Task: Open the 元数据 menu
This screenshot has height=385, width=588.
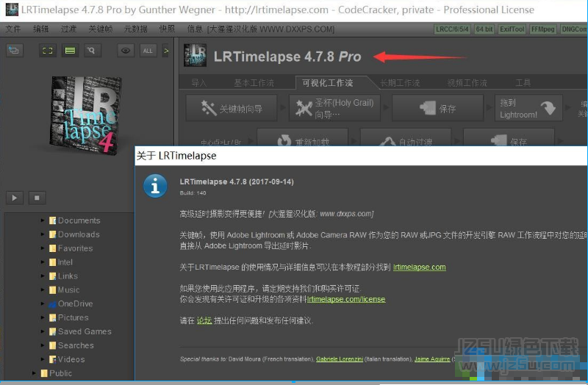Action: [136, 29]
